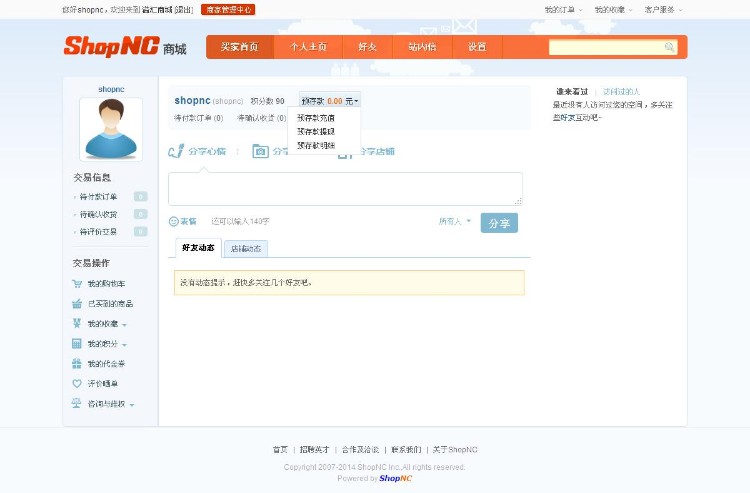Click the heart icon in the sidebar
This screenshot has height=493, width=750.
point(77,384)
